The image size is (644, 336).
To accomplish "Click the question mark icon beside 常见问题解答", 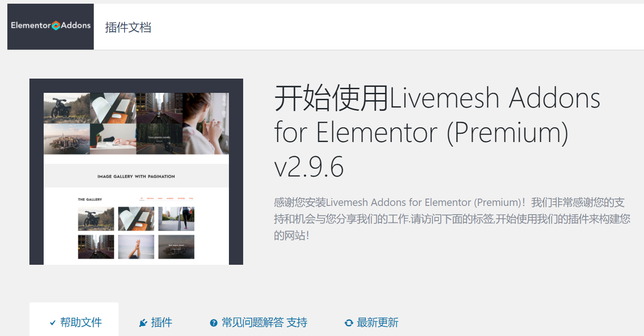I will pos(213,323).
